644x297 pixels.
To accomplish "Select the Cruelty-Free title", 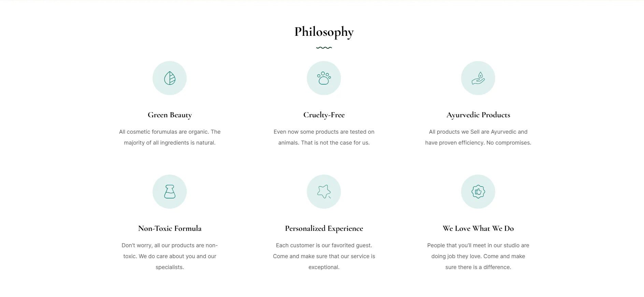I will (x=324, y=115).
